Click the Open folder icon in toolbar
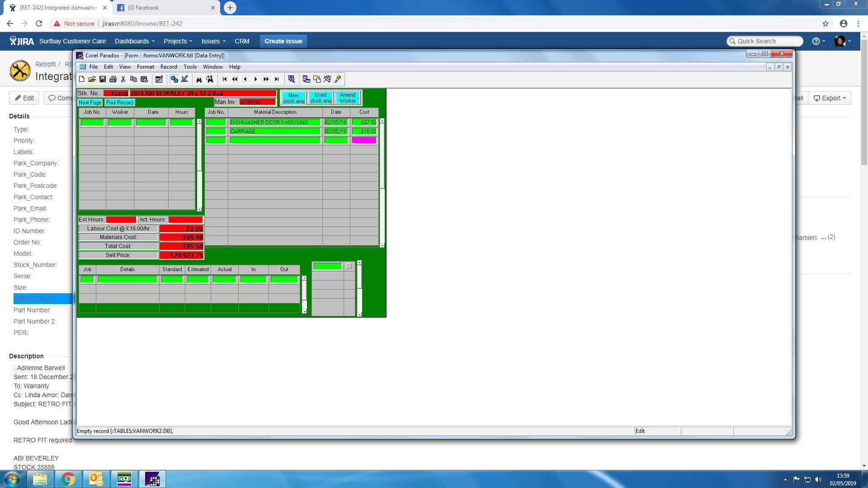Image resolution: width=868 pixels, height=488 pixels. (x=92, y=79)
